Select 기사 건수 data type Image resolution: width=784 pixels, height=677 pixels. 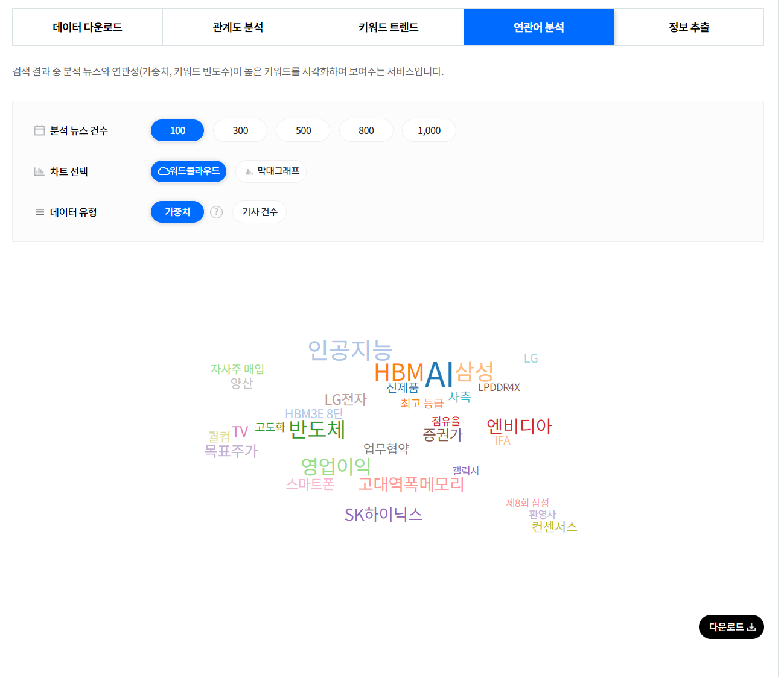click(x=260, y=212)
